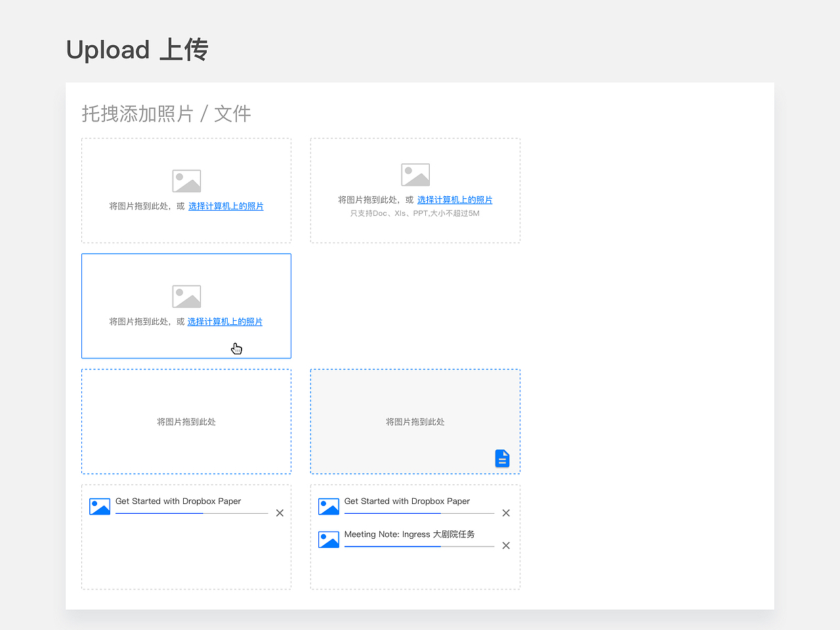Click 选择计算机上的照片 in the document upload area

click(455, 199)
